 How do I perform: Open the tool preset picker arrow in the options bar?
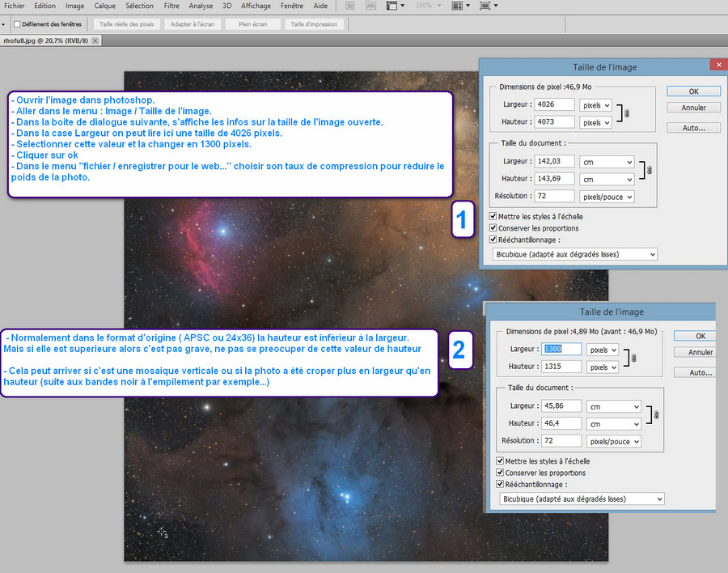(3, 24)
